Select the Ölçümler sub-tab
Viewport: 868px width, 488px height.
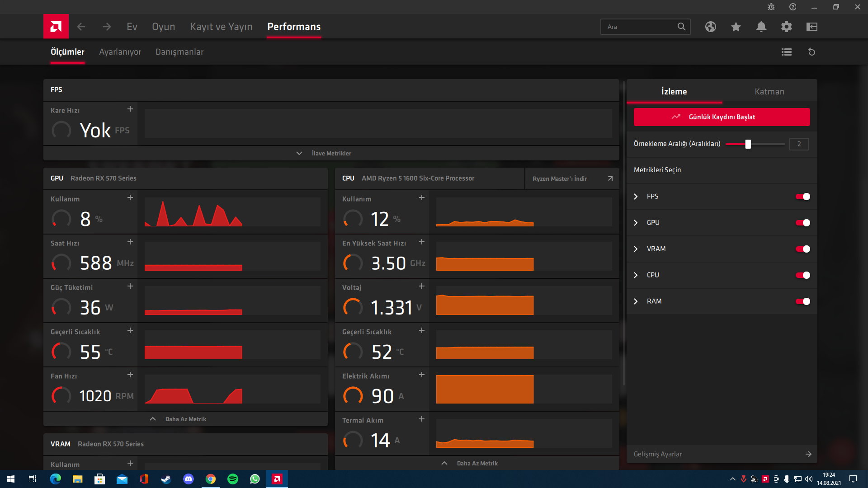click(67, 52)
